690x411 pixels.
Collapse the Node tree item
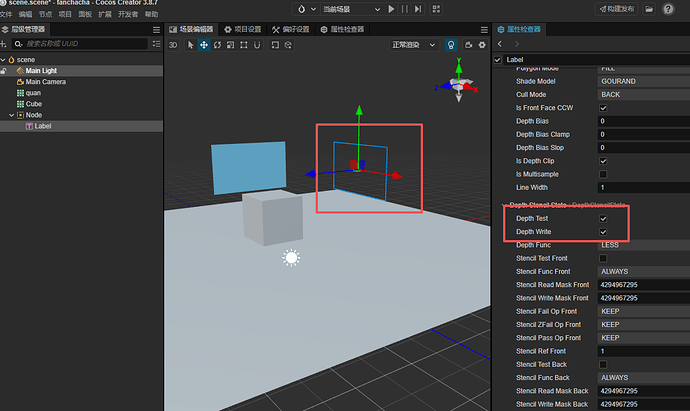(x=11, y=115)
